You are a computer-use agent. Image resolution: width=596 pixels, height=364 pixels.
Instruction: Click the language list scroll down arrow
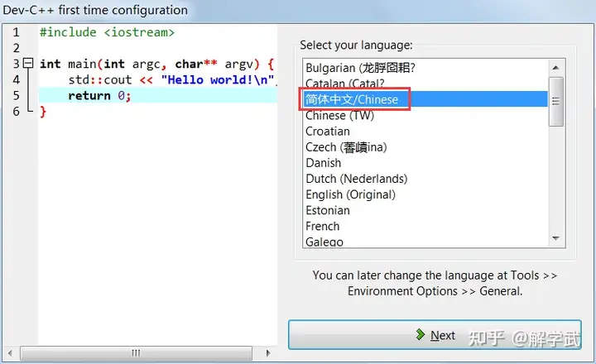tap(555, 238)
